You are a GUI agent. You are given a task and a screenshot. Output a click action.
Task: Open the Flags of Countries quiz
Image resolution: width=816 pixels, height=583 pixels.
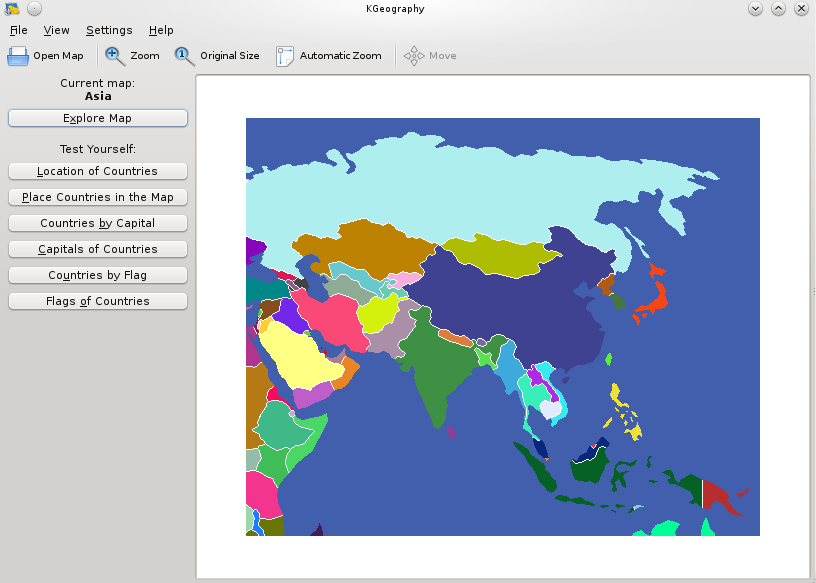97,301
